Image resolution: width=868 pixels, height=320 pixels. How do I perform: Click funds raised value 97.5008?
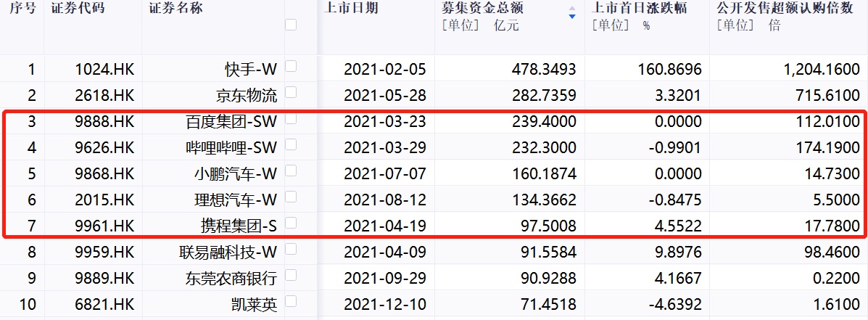pyautogui.click(x=549, y=226)
